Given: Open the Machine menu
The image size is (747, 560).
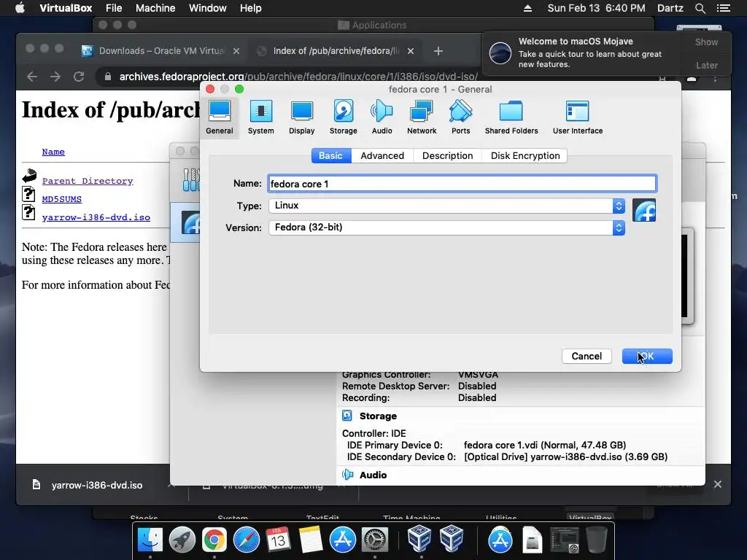Looking at the screenshot, I should click(155, 8).
